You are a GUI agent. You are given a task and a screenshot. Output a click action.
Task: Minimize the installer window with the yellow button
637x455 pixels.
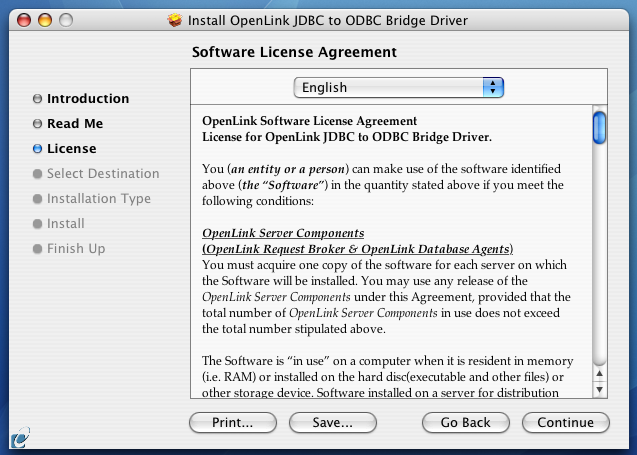tap(45, 20)
